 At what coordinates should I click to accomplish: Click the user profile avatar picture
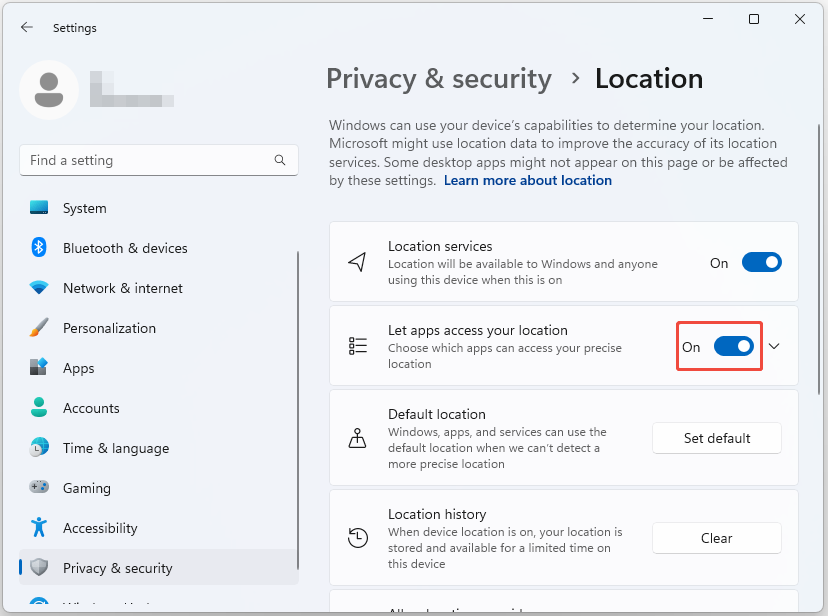point(49,90)
